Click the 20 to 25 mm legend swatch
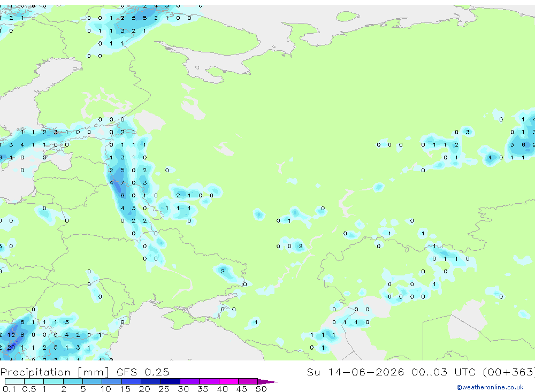The image size is (535, 392). click(151, 381)
